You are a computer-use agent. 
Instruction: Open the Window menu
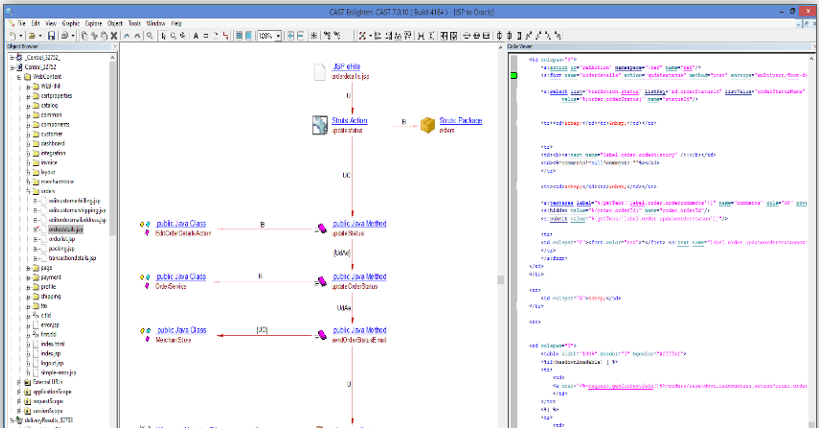[156, 24]
